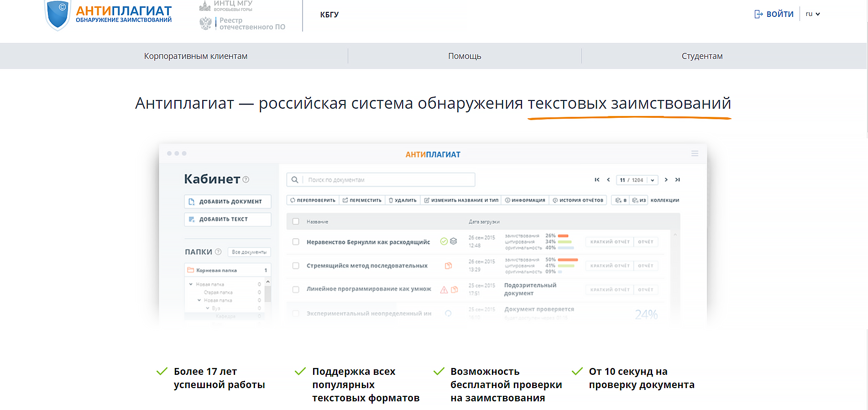Click orange copy icon on Стремящийся метод row
Screen dimensions: 868x410
(449, 265)
